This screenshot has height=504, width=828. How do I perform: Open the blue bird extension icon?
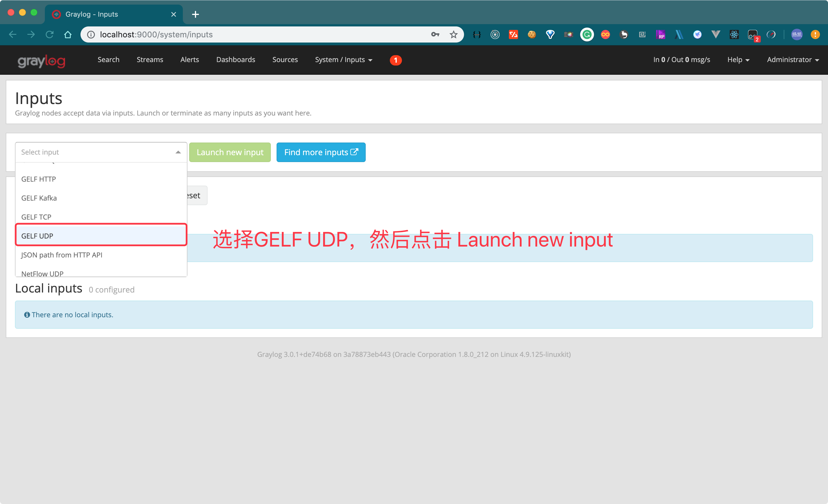tap(697, 34)
